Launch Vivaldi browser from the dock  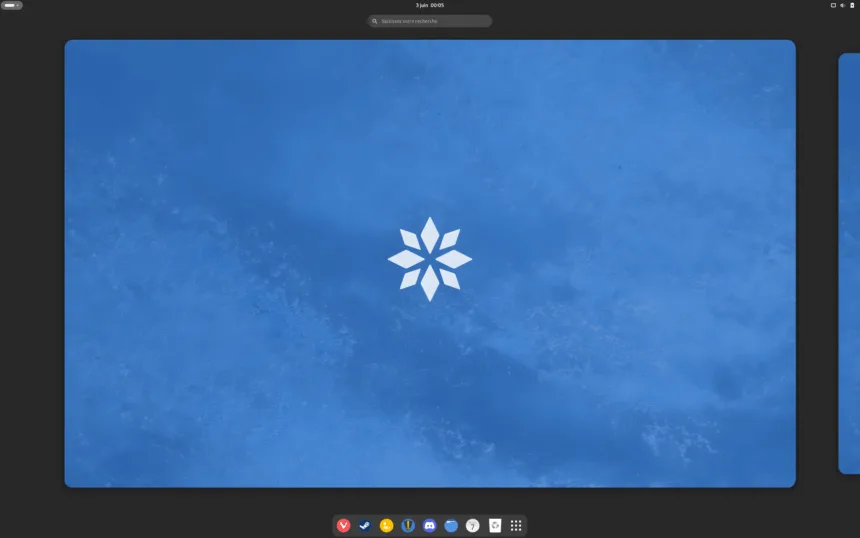344,526
